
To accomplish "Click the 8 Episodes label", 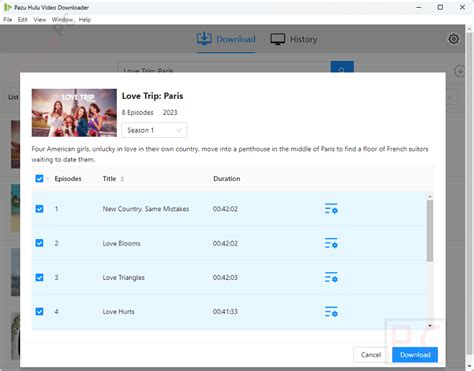I will tap(137, 112).
